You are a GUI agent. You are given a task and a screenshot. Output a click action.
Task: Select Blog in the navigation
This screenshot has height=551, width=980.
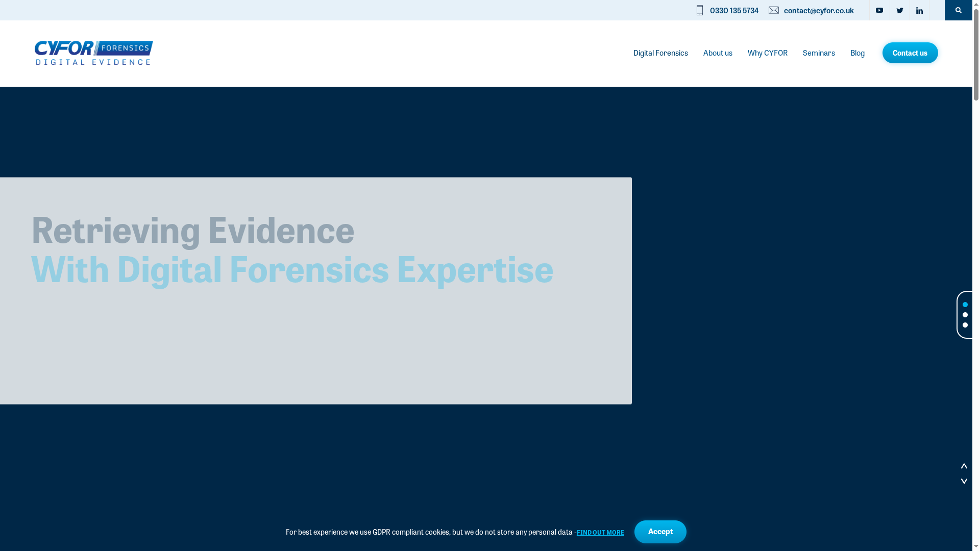point(857,53)
